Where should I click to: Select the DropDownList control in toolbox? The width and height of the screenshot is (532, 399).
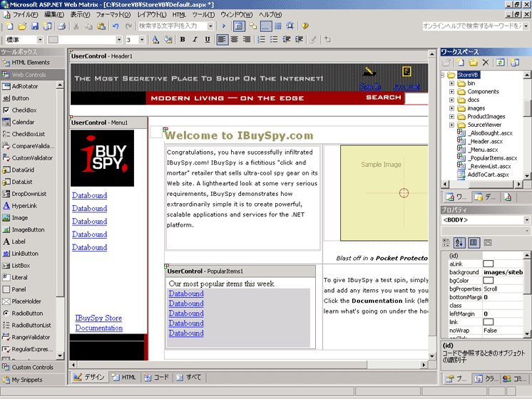(29, 194)
